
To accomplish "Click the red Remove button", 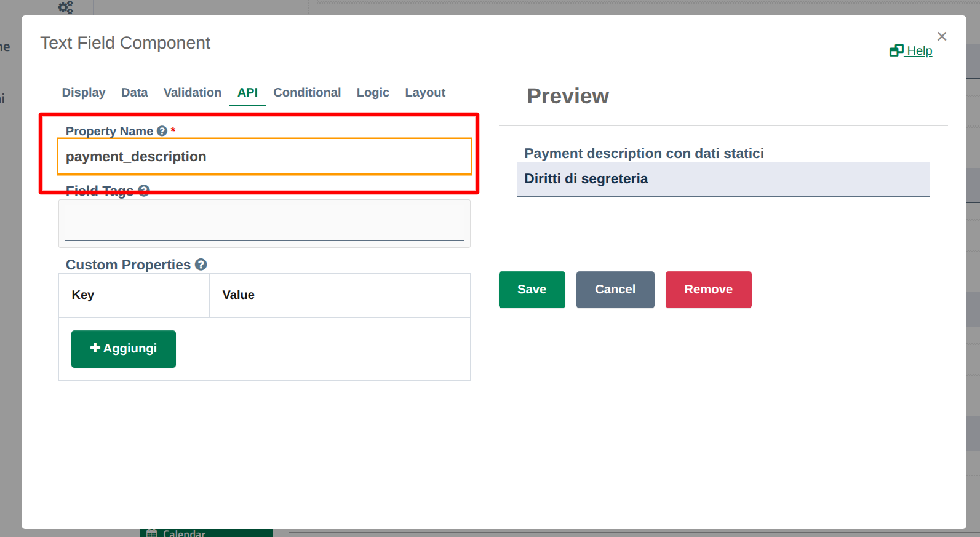I will 708,290.
